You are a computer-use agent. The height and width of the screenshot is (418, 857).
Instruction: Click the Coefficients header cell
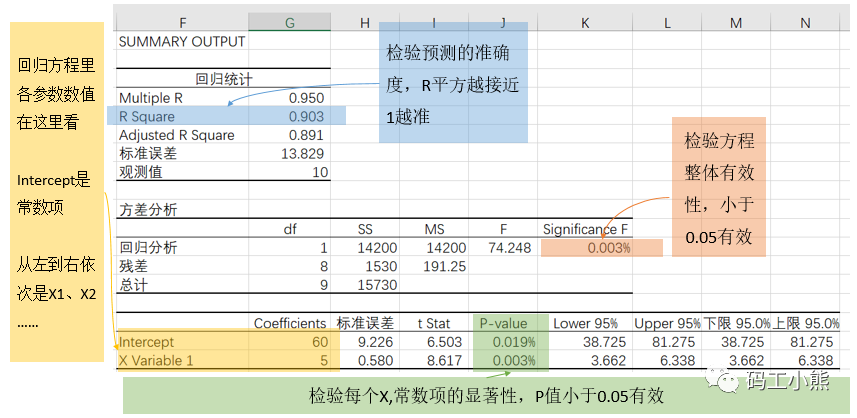[290, 323]
